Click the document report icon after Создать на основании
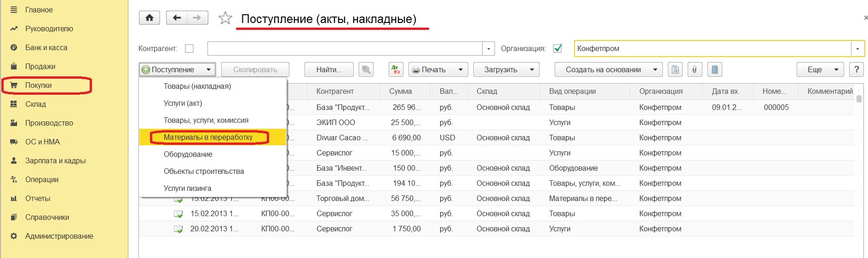 click(x=675, y=69)
